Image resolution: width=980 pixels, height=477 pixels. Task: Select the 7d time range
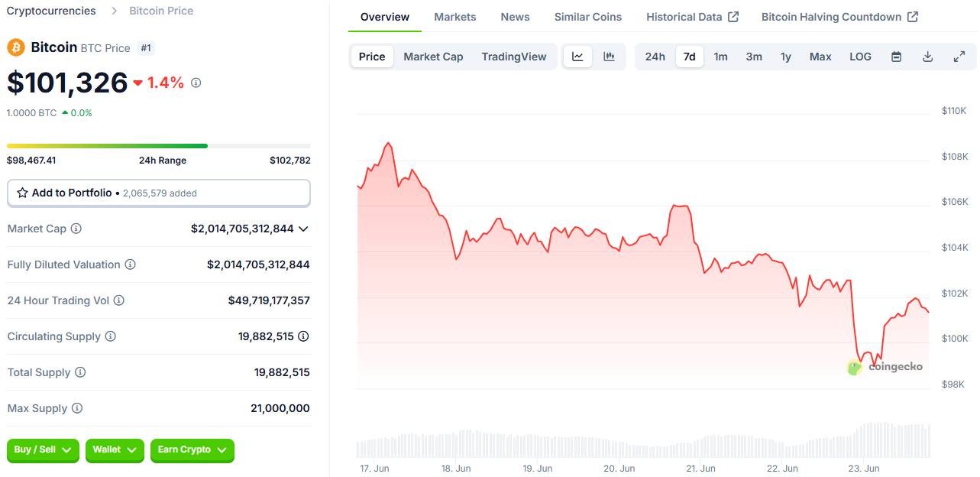click(690, 57)
